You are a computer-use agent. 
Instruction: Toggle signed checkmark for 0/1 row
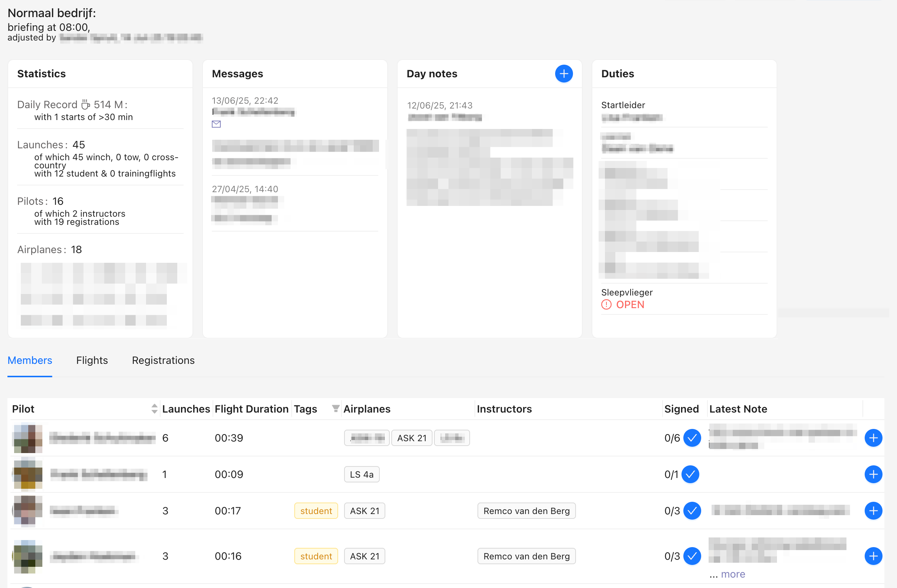pyautogui.click(x=690, y=474)
